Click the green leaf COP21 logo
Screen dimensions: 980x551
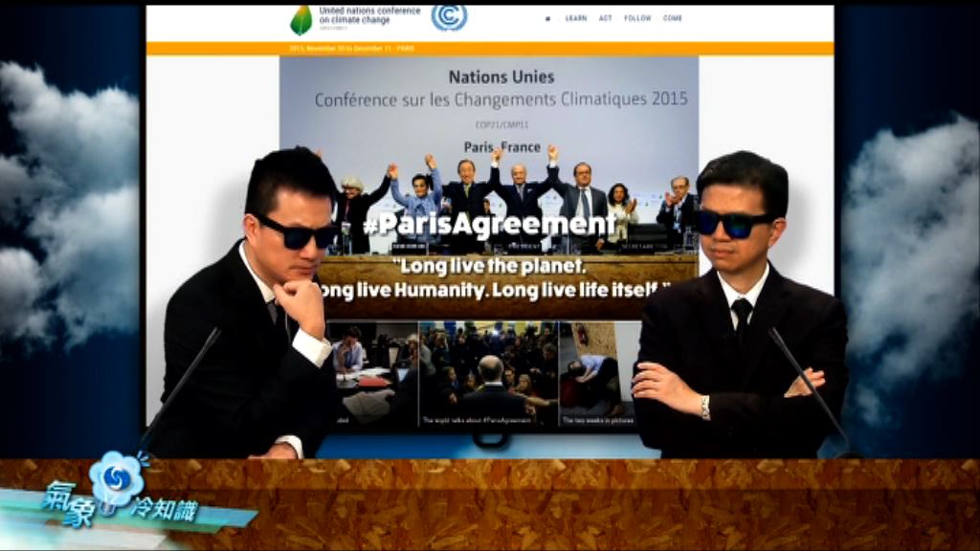tap(301, 19)
